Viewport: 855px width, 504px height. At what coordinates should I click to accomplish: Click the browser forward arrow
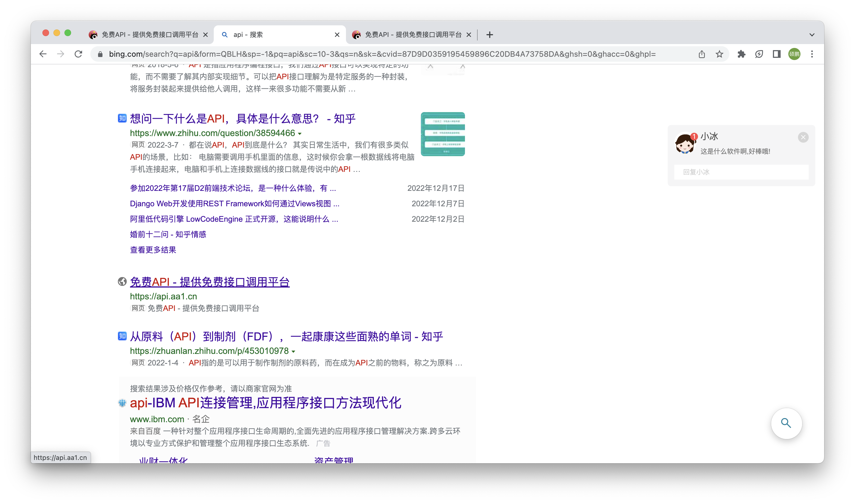[61, 54]
